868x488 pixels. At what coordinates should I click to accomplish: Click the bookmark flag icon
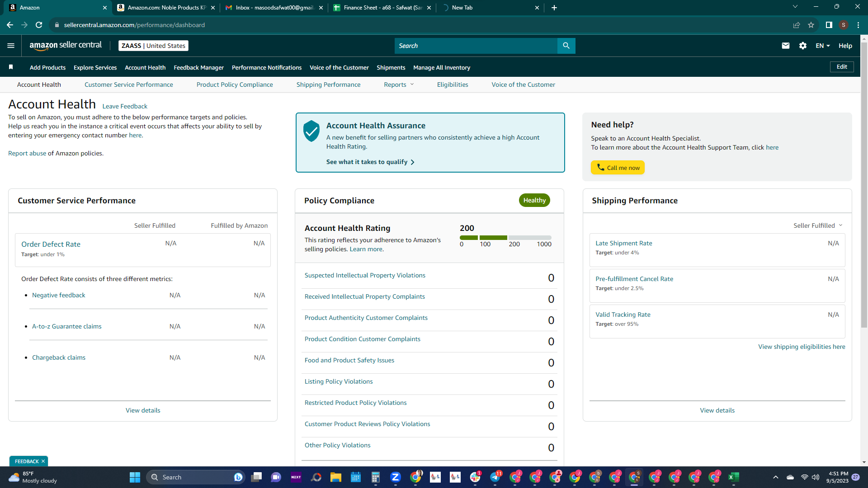tap(11, 67)
